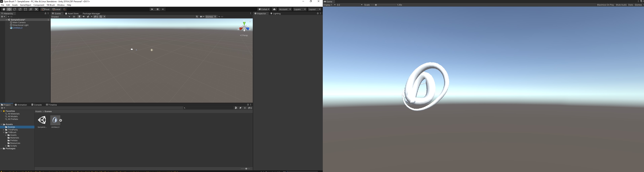
Task: Select the Move tool
Action: pos(9,9)
